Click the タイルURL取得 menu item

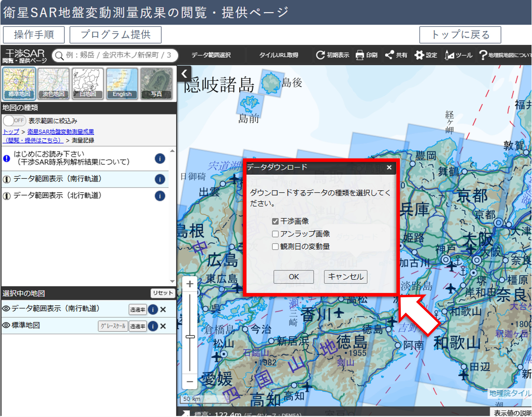click(x=279, y=55)
